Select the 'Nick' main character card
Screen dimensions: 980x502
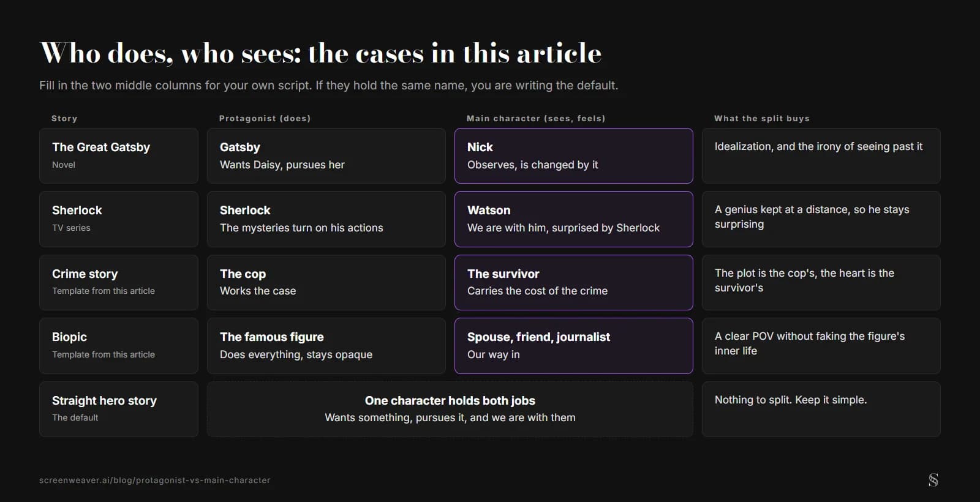574,155
